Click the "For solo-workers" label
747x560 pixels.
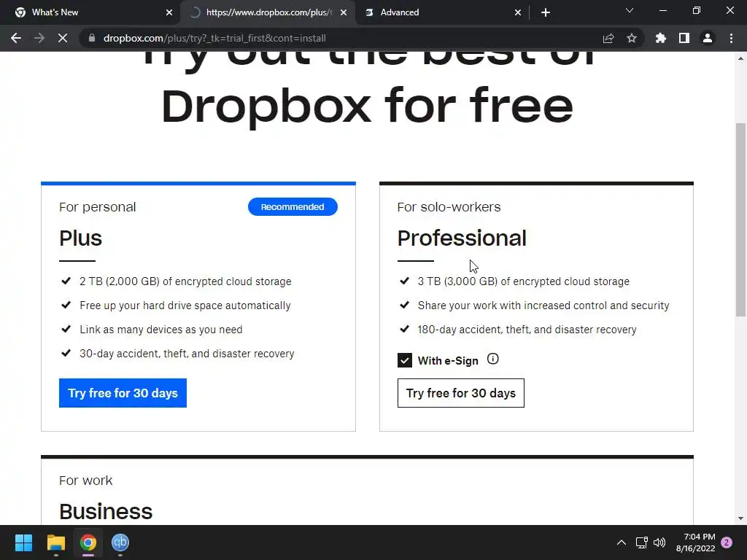(x=449, y=207)
